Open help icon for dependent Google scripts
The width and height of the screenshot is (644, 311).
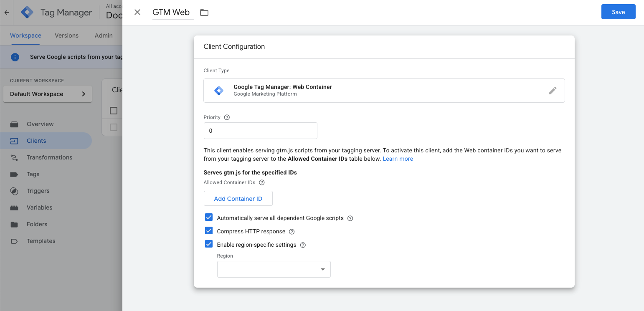pyautogui.click(x=350, y=218)
